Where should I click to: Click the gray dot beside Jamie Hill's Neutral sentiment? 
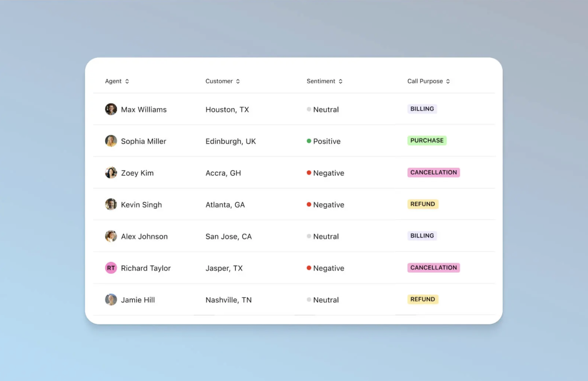308,299
